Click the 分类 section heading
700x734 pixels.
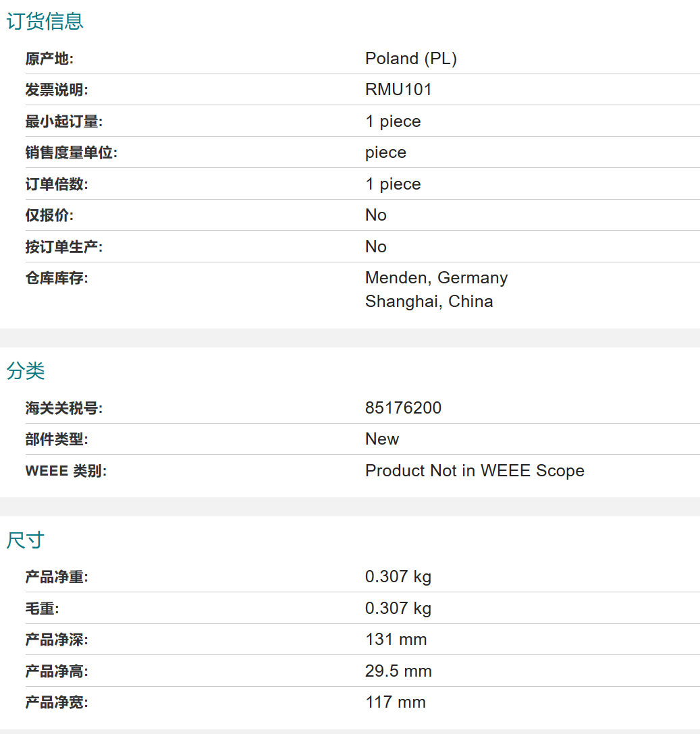click(26, 370)
